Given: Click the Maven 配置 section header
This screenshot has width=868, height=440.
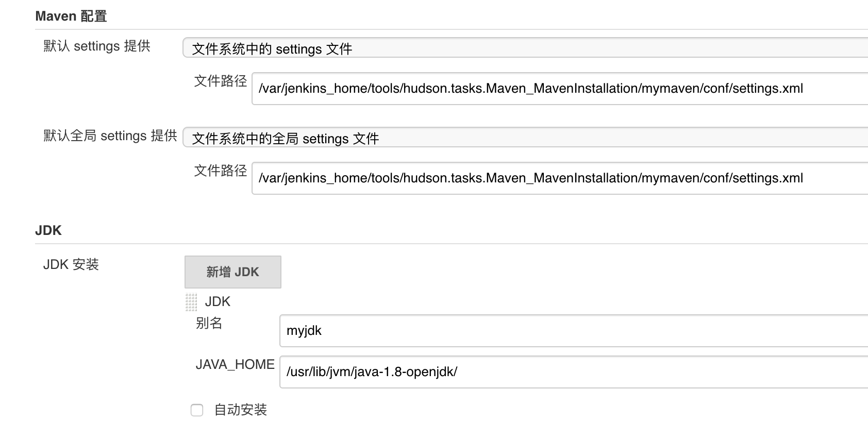Looking at the screenshot, I should pos(71,16).
